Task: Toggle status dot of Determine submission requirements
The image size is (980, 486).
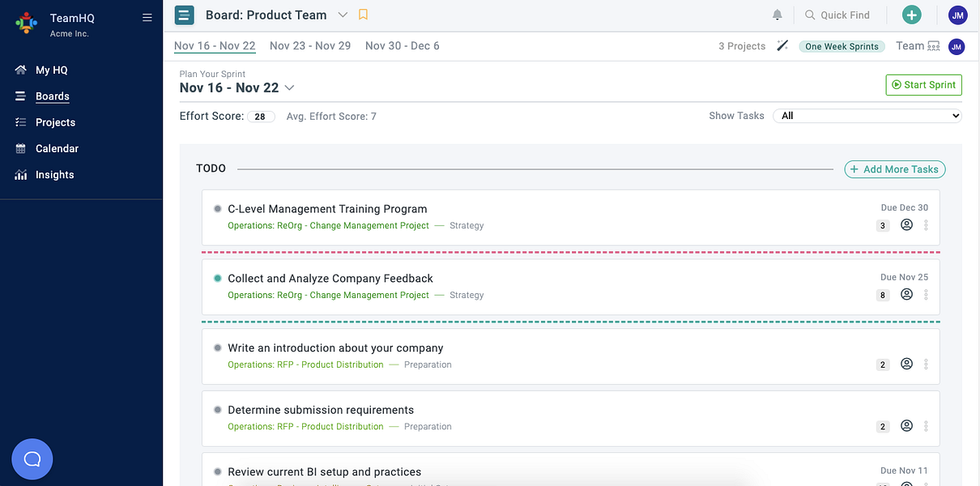Action: tap(218, 410)
